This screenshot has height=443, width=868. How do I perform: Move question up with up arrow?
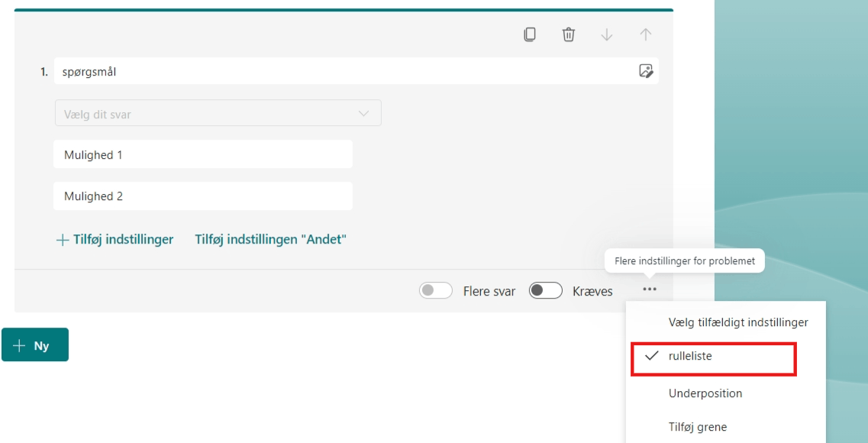[x=645, y=34]
